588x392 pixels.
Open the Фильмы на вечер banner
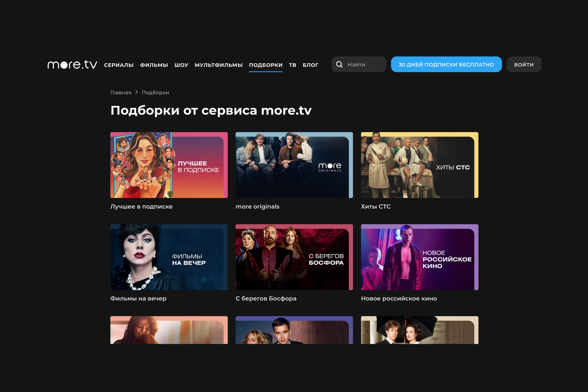[169, 257]
